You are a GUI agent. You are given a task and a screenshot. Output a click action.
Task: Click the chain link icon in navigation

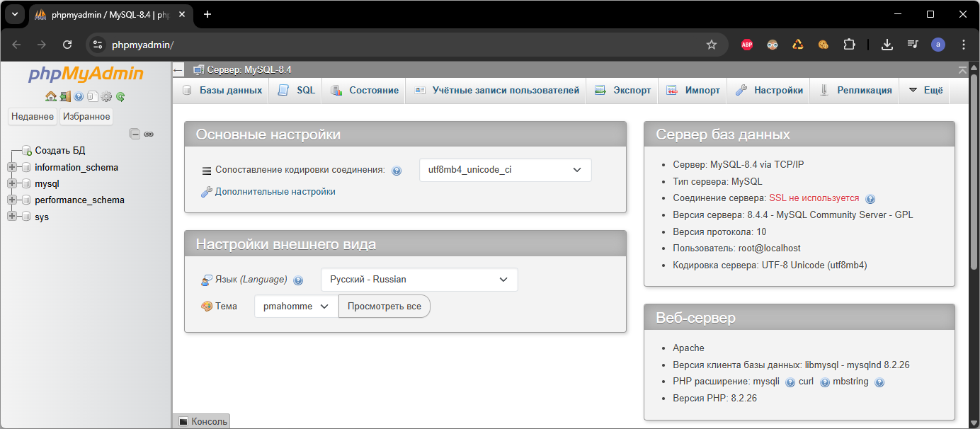pos(149,134)
